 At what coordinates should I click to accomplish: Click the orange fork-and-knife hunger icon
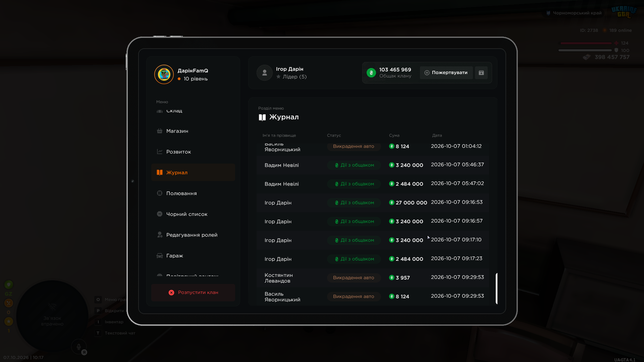pos(9,303)
